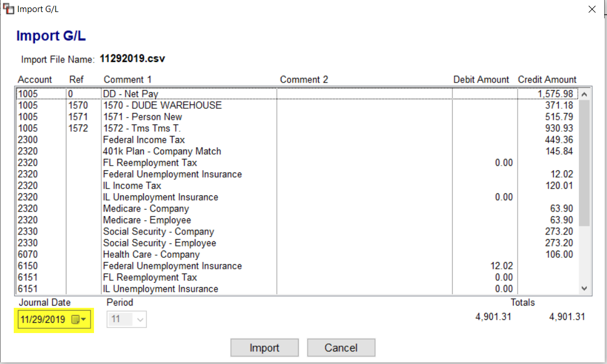
Task: Click the scrollbar down arrow
Action: pyautogui.click(x=585, y=288)
